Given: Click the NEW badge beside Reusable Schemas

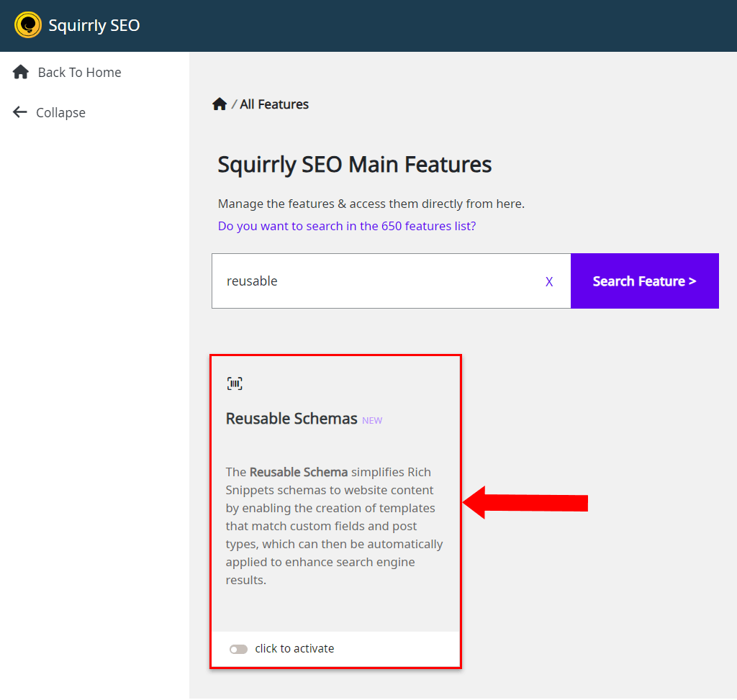Looking at the screenshot, I should 372,420.
